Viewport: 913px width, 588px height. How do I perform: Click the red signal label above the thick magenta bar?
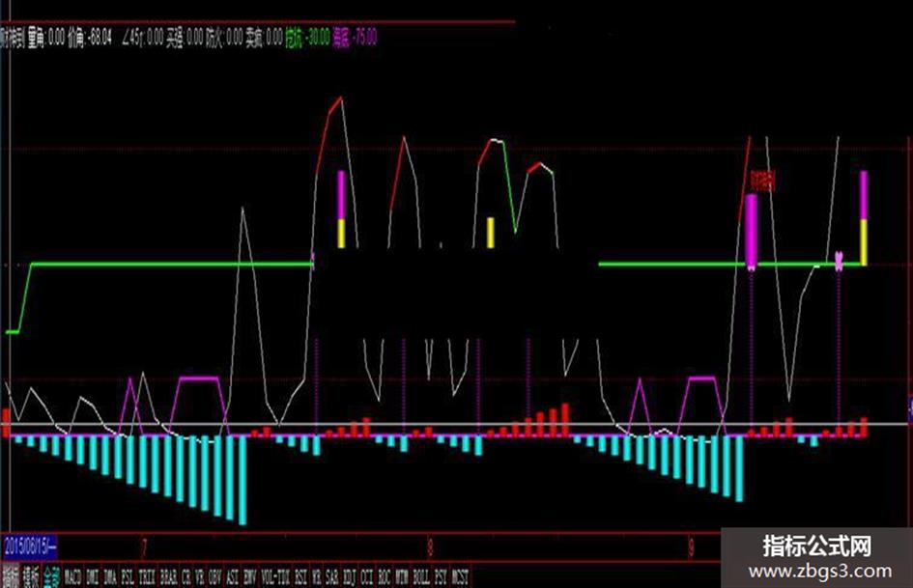763,181
